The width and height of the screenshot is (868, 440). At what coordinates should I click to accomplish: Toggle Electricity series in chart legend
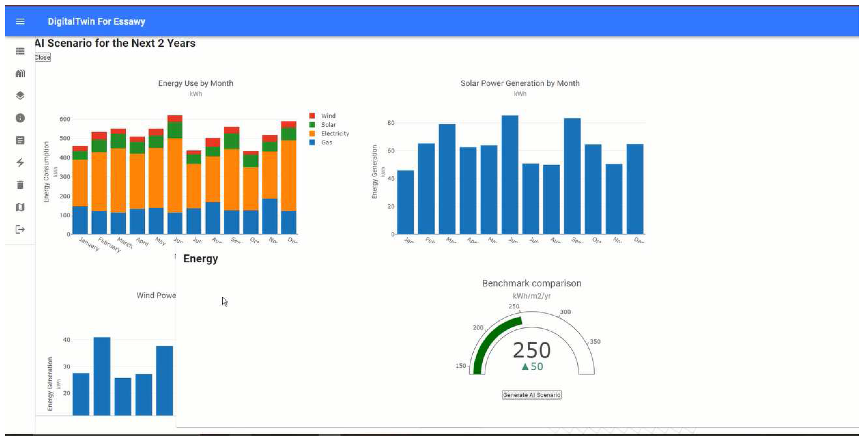pos(334,134)
